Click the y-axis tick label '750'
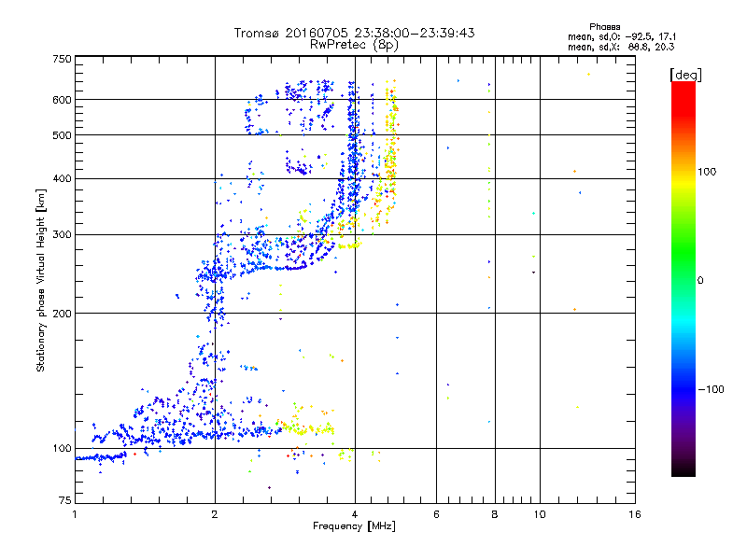Viewport: 747px width, 560px height. pyautogui.click(x=62, y=59)
